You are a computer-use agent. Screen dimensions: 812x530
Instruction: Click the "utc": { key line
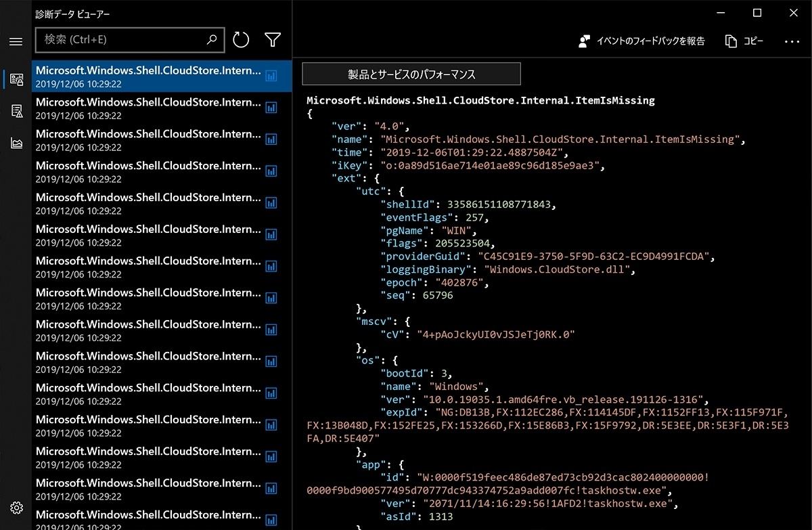tap(380, 192)
